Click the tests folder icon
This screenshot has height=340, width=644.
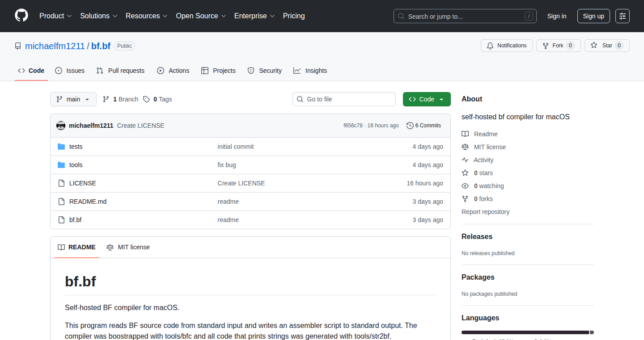[x=61, y=147]
